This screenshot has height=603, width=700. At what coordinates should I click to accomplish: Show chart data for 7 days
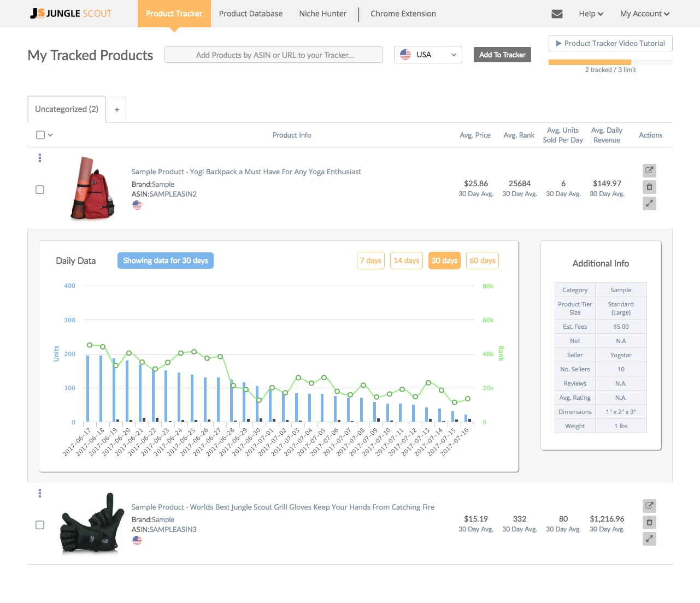(371, 261)
